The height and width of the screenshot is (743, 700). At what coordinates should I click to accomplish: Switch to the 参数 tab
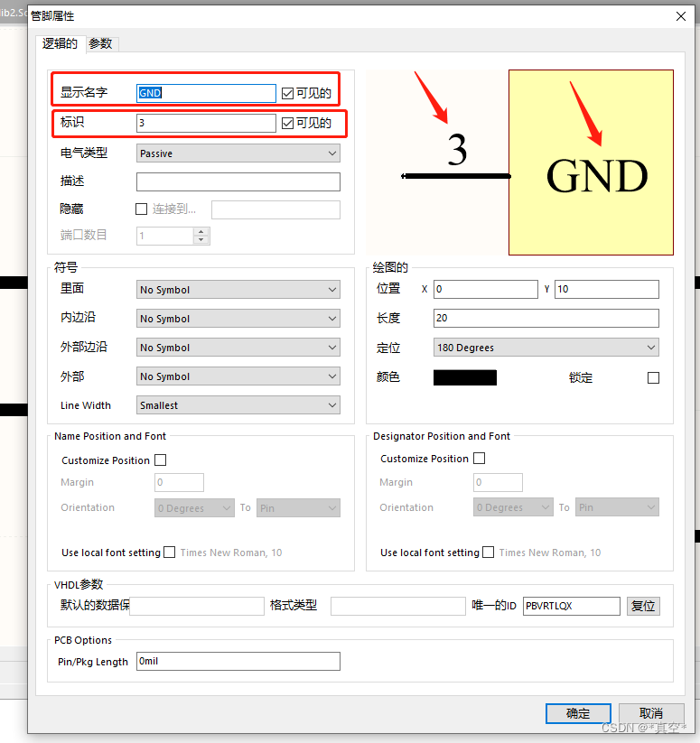[101, 43]
